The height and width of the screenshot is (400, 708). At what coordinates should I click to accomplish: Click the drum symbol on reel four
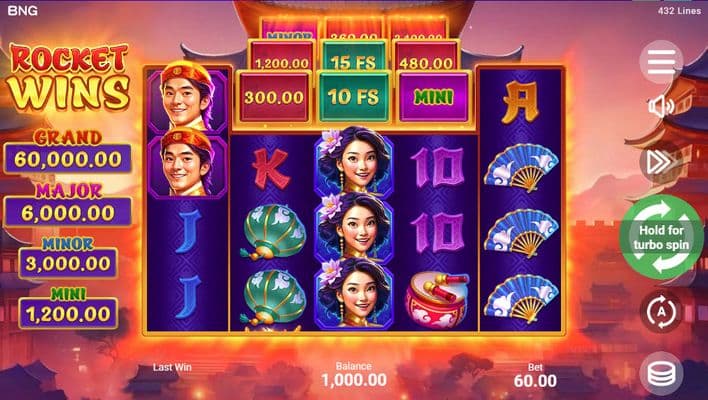click(437, 298)
